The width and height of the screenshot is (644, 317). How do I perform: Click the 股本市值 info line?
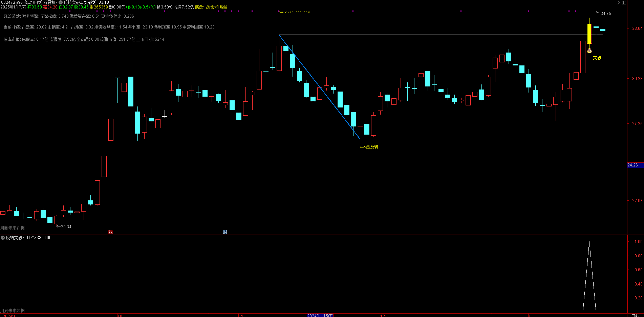[84, 39]
